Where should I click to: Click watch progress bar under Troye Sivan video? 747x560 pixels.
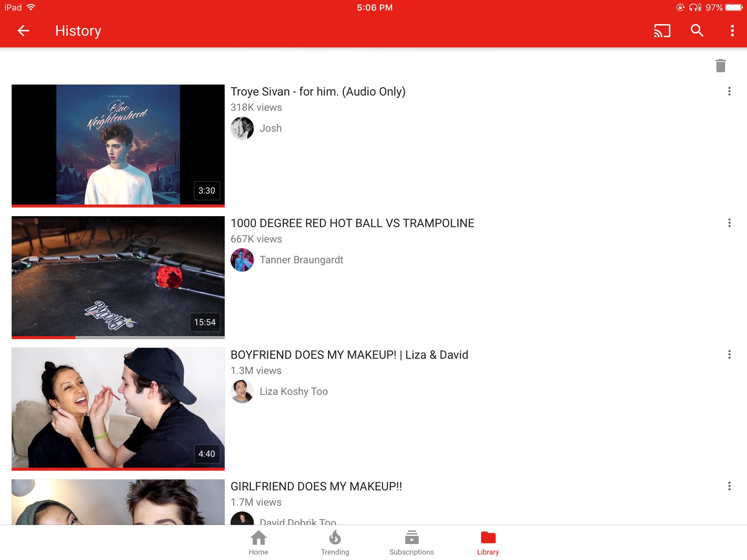(x=118, y=206)
